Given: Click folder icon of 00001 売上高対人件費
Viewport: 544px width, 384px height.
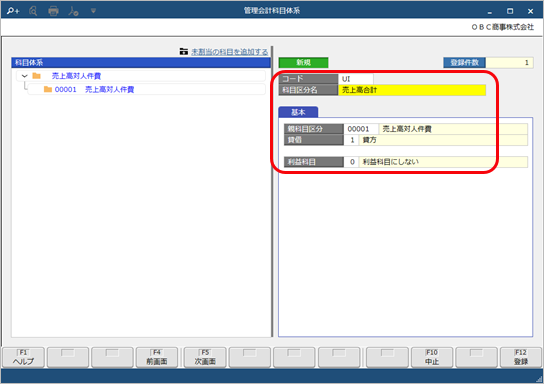Looking at the screenshot, I should pos(48,89).
